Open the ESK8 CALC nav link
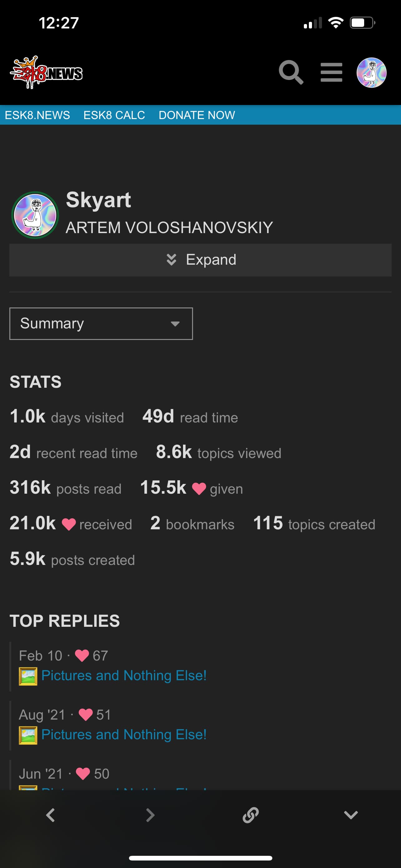This screenshot has width=401, height=868. click(114, 115)
